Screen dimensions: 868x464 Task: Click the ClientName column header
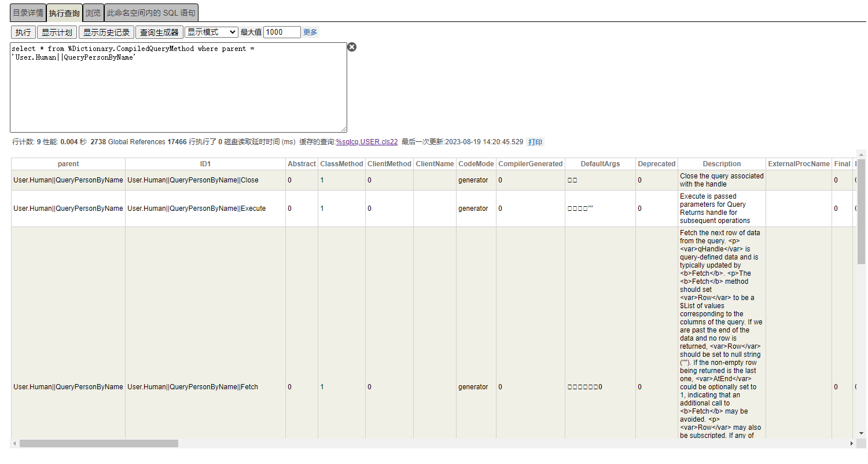435,164
